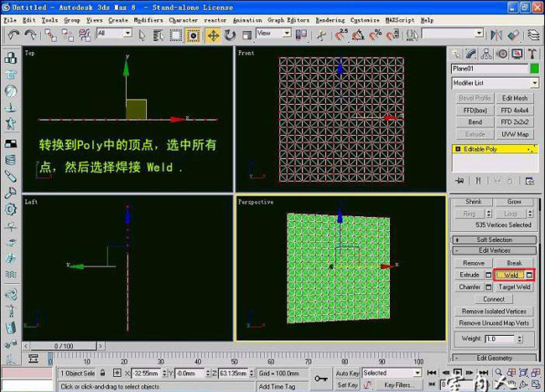Toggle the Spinner Snap icon

392,35
